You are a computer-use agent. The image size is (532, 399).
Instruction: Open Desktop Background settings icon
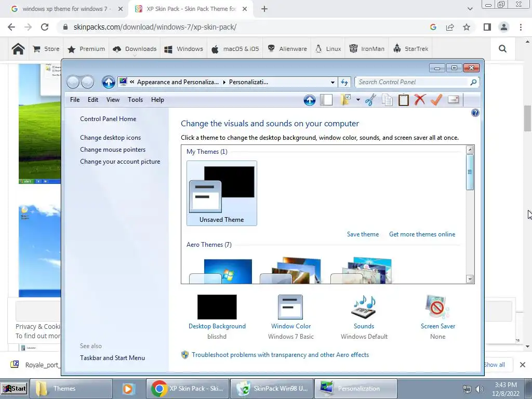[217, 307]
